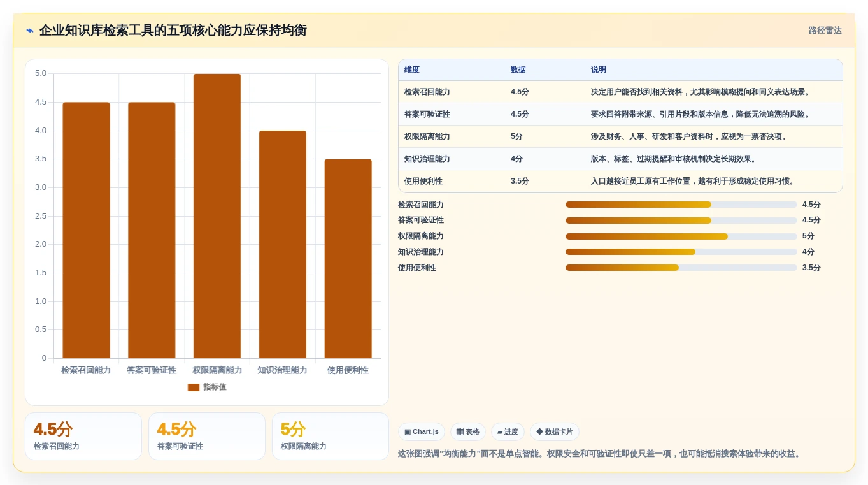Click the description starting 版本、标签
Image resolution: width=868 pixels, height=485 pixels.
click(674, 159)
